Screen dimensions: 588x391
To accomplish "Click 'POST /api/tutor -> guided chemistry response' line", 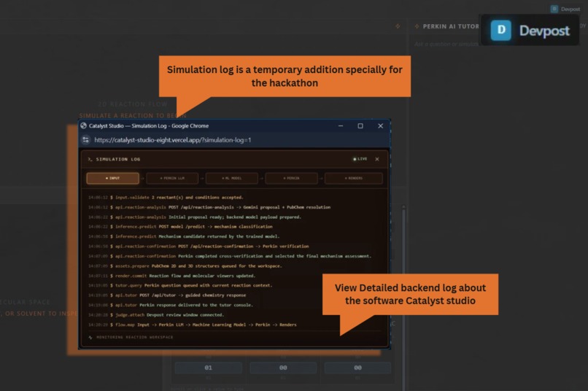I will click(x=167, y=295).
